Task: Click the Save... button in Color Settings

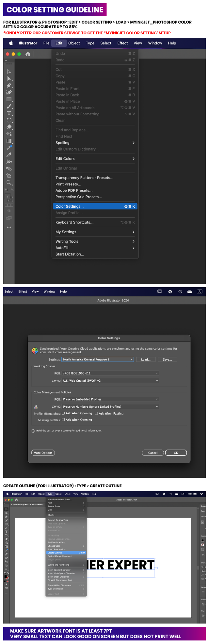Action: click(x=168, y=359)
